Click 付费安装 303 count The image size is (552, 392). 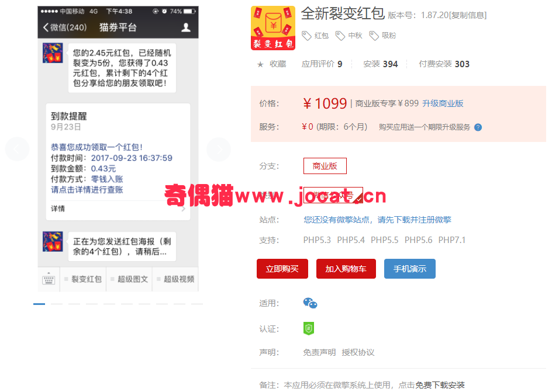pos(444,64)
